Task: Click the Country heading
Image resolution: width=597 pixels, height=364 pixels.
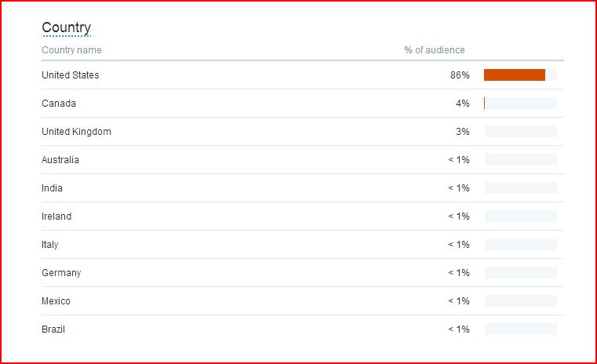Action: (x=66, y=27)
